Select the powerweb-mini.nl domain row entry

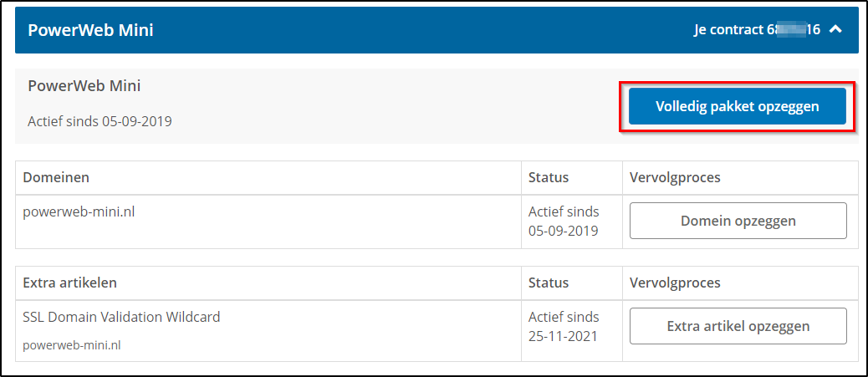79,211
